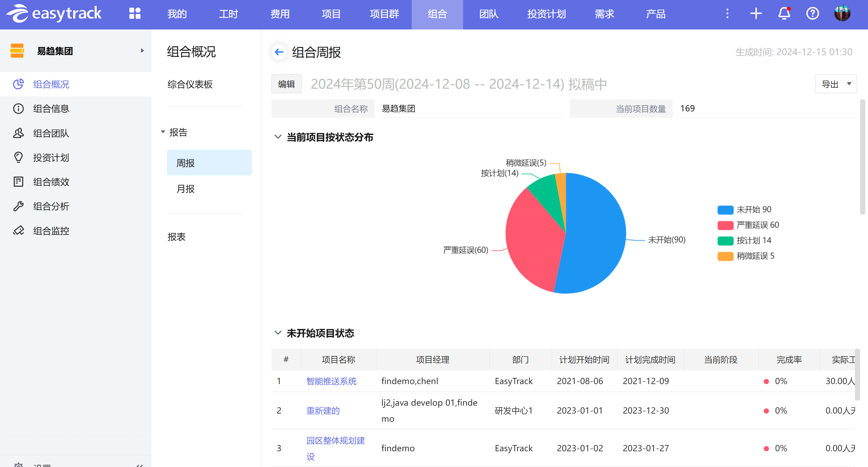Click the orange 稍微延误 legend swatch
This screenshot has width=868, height=467.
click(x=725, y=256)
